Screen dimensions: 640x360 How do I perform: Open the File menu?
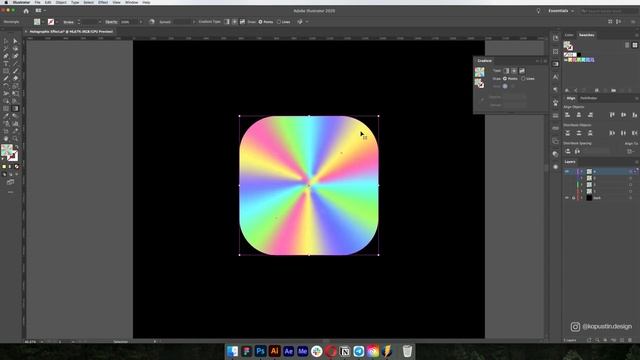pyautogui.click(x=37, y=2)
